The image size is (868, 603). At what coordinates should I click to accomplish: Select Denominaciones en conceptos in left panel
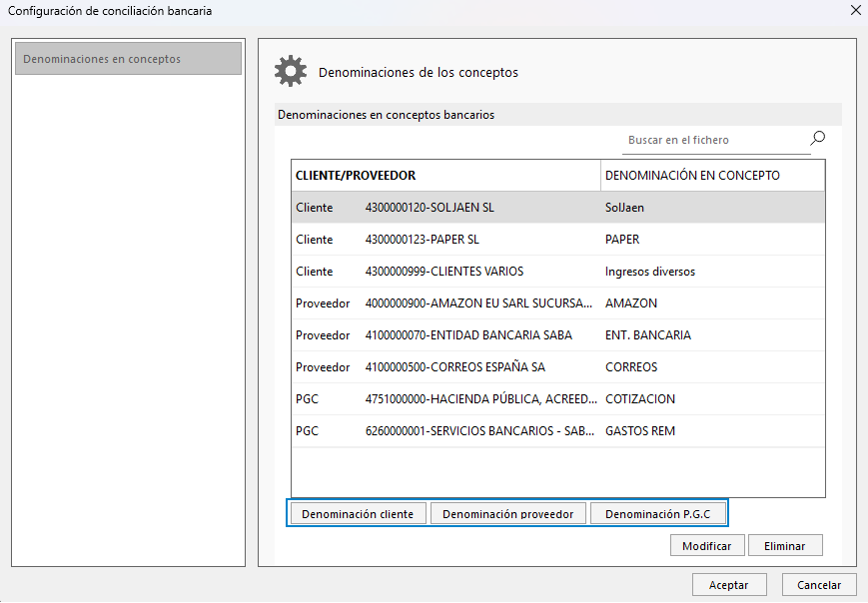129,59
